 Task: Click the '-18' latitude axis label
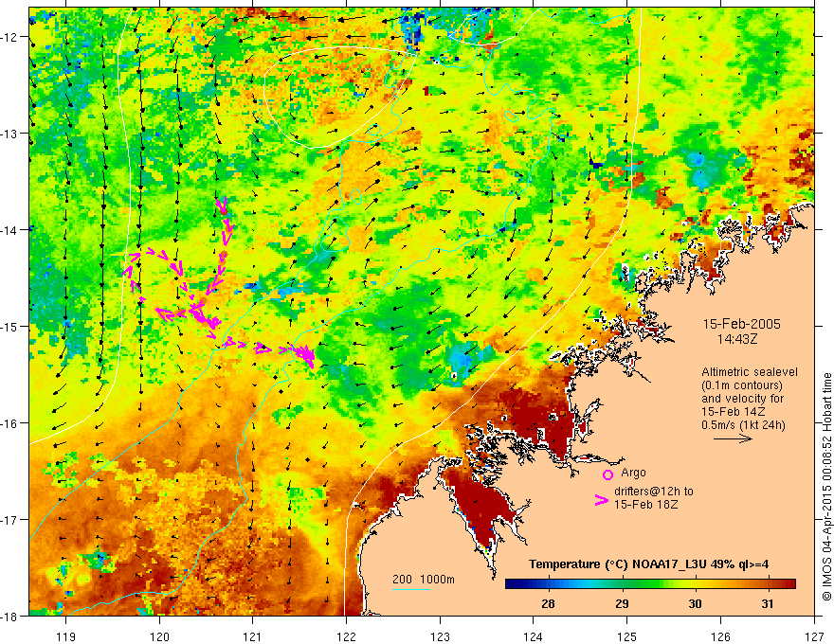tap(10, 616)
